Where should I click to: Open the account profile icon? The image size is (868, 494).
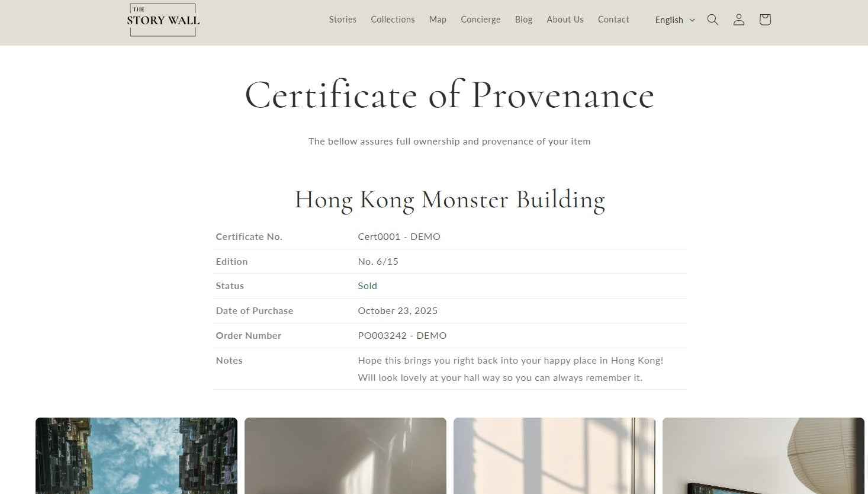[x=739, y=20]
